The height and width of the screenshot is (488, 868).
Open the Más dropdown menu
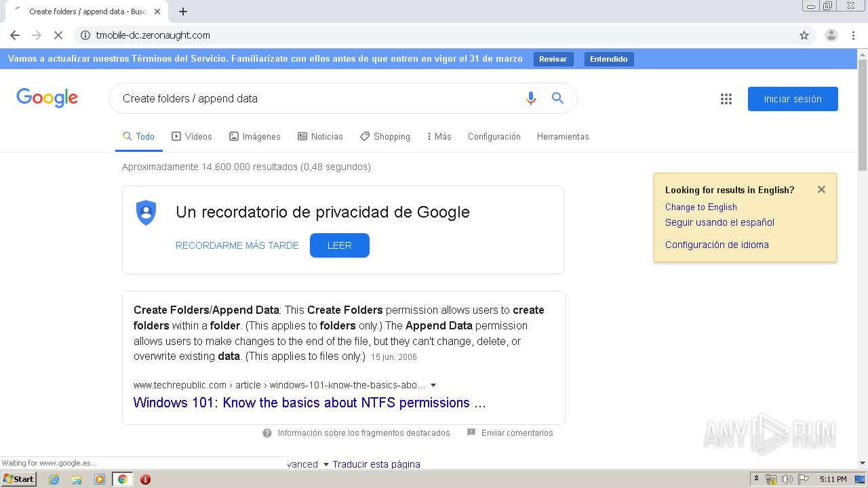439,136
